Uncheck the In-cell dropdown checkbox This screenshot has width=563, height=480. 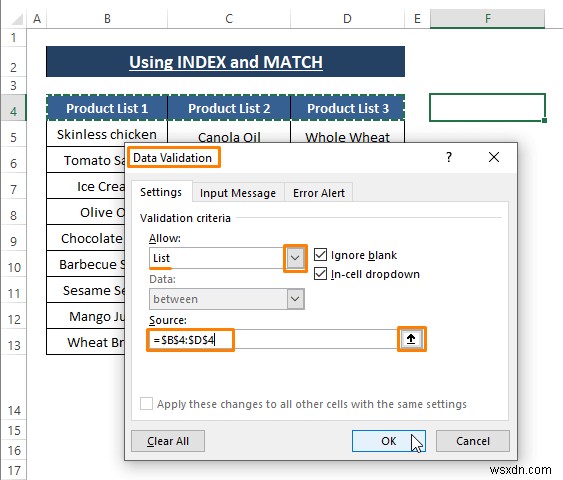[x=320, y=274]
